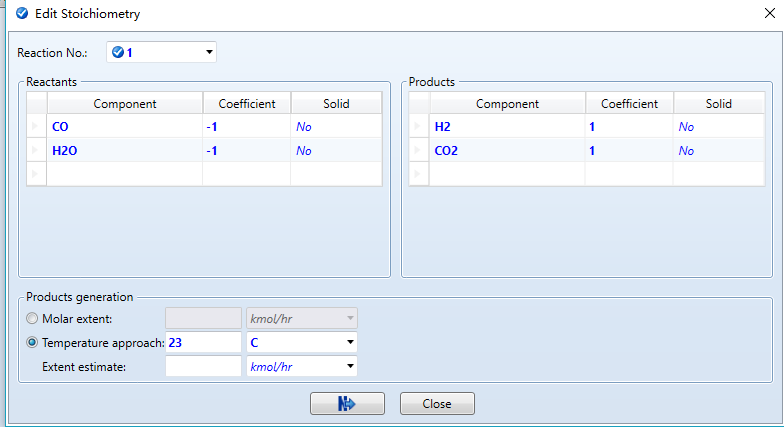The height and width of the screenshot is (427, 784).
Task: Select the CO reactant component cell
Action: 124,127
